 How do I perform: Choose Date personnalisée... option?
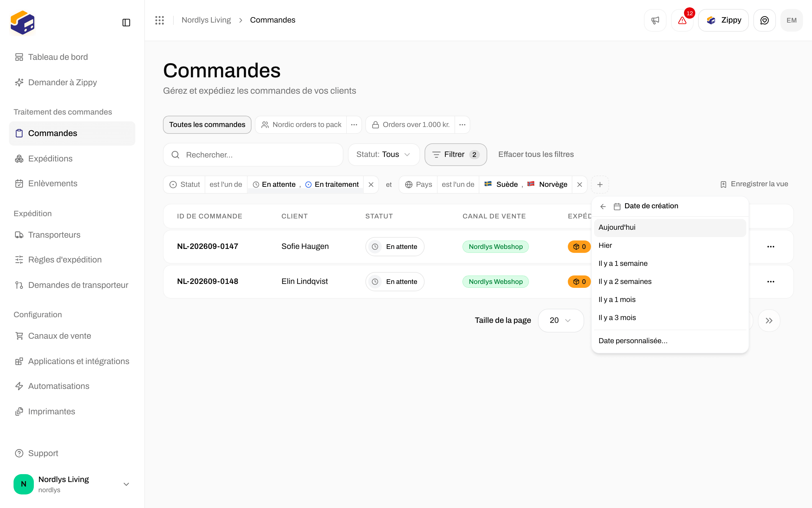[x=670, y=341]
